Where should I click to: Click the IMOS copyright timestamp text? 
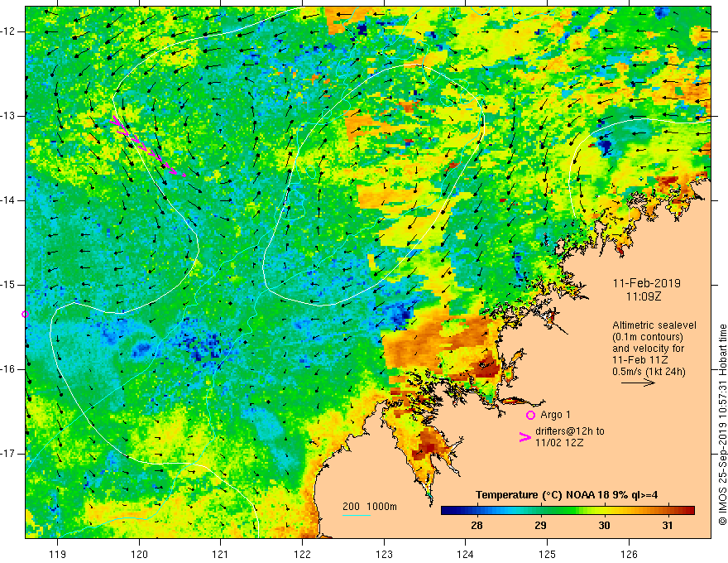click(x=722, y=425)
